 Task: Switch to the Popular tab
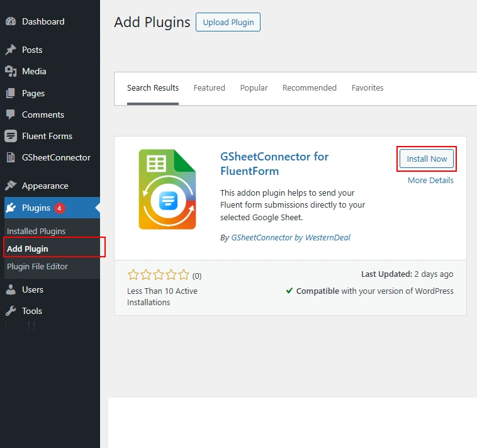pyautogui.click(x=254, y=88)
